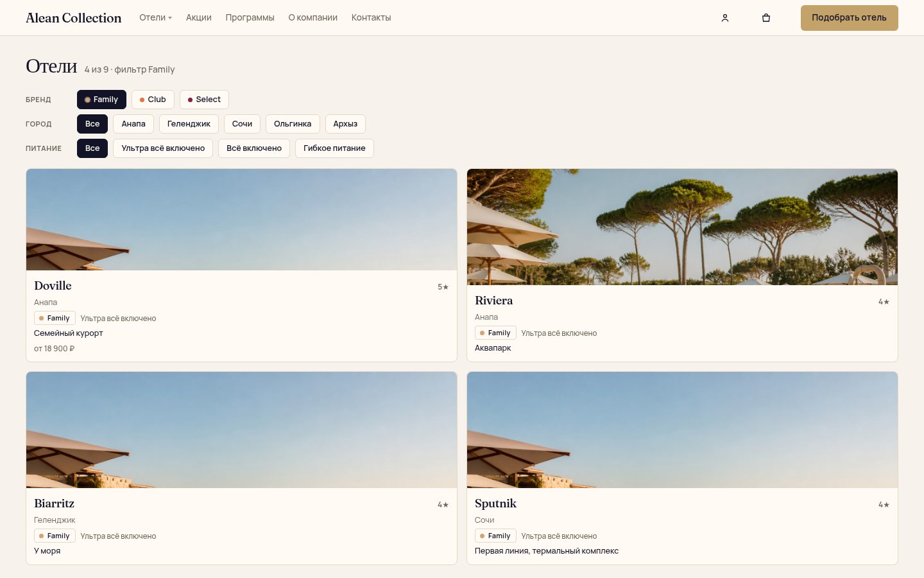
Task: Click the 'Семейный курорт' description
Action: 69,333
